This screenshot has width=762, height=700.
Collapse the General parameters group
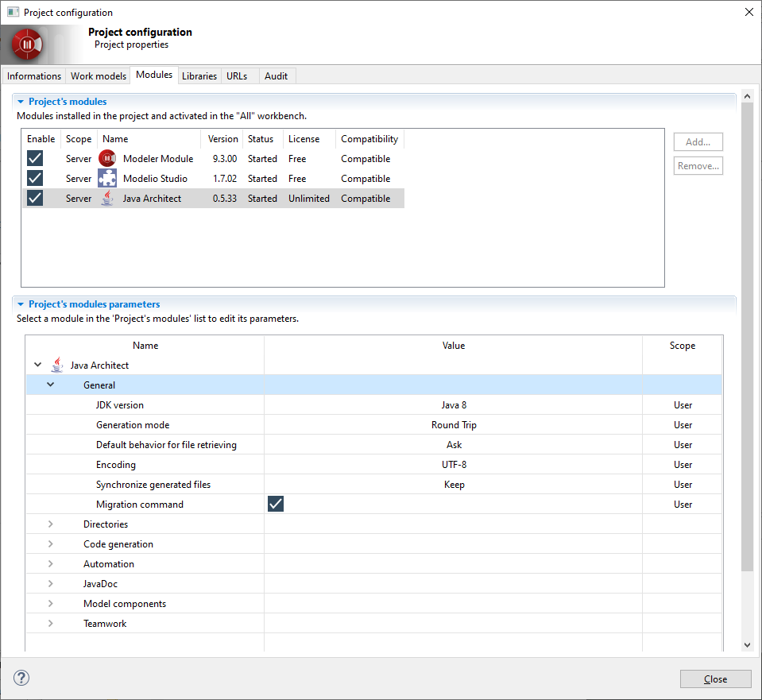tap(51, 385)
